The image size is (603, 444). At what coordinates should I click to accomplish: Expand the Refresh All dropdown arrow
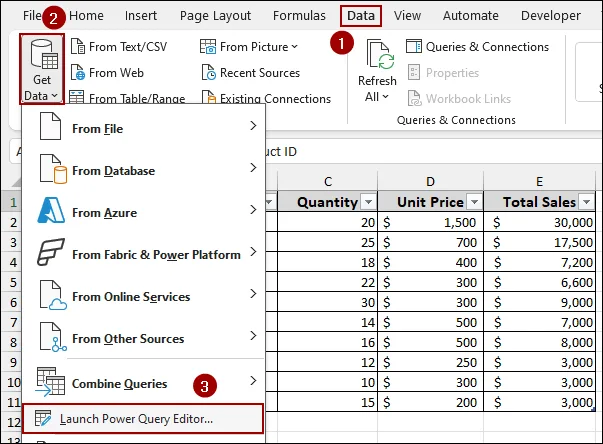[x=385, y=96]
